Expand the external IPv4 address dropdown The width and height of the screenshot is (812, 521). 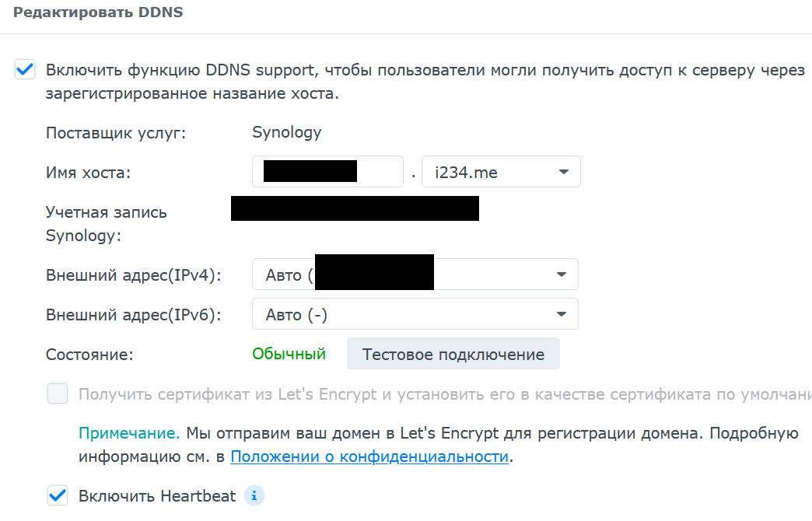coord(415,274)
